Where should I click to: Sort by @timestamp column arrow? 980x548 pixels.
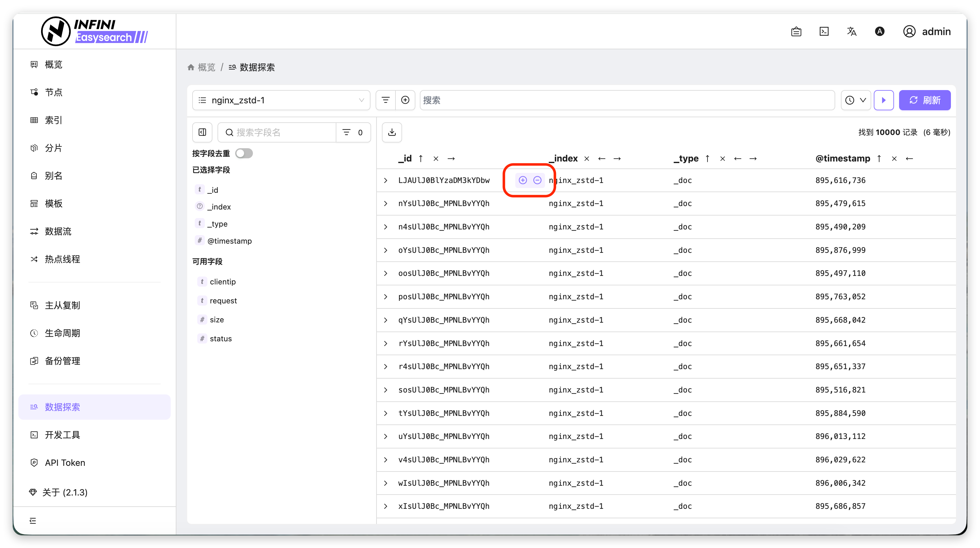tap(879, 159)
